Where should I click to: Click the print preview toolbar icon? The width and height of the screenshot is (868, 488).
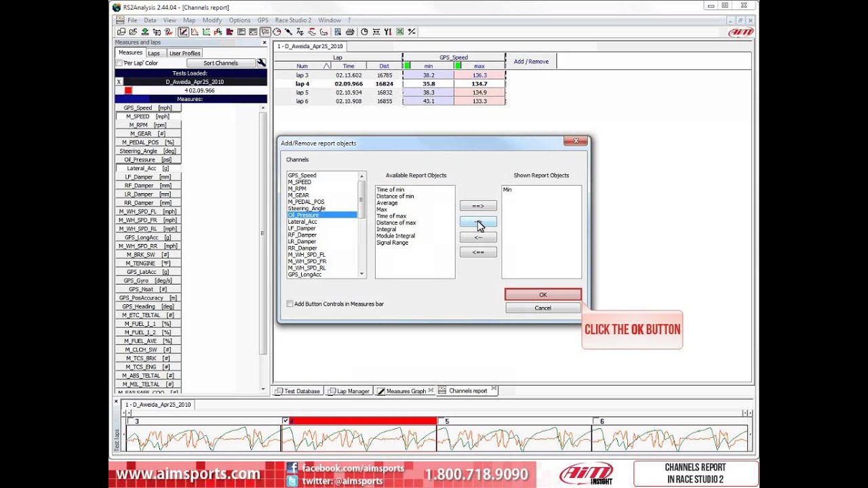pyautogui.click(x=338, y=31)
